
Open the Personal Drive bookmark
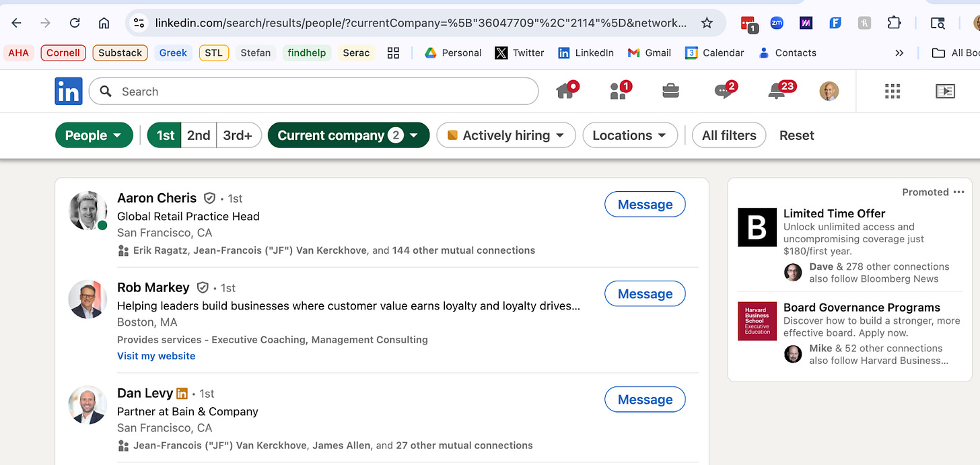[453, 52]
